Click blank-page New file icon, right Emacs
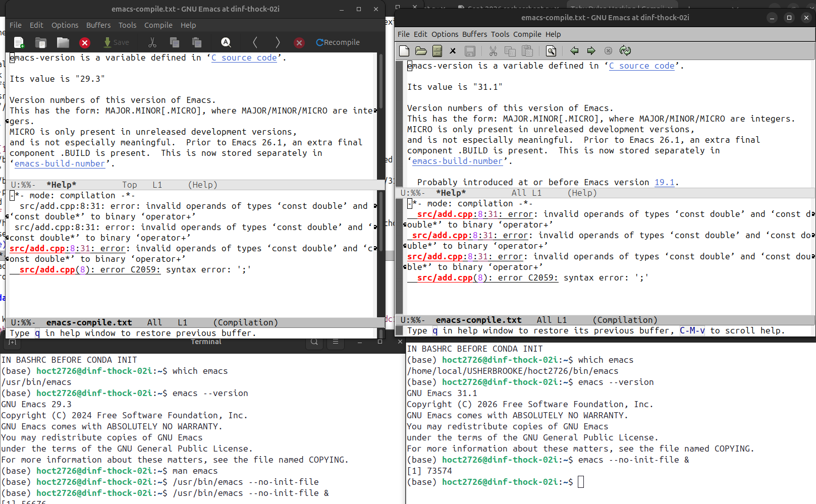 [404, 51]
